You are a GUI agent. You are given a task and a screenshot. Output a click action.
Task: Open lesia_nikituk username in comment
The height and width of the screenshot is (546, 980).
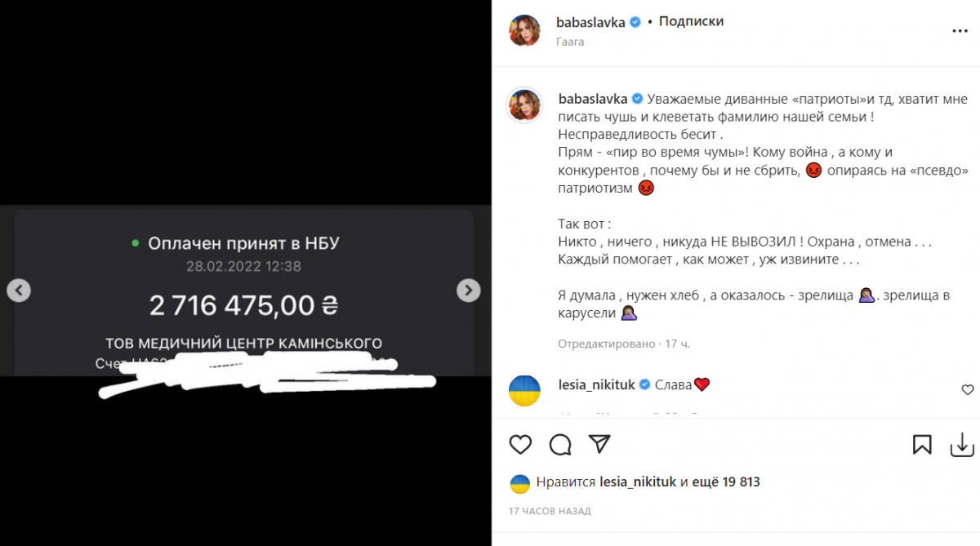coord(597,384)
